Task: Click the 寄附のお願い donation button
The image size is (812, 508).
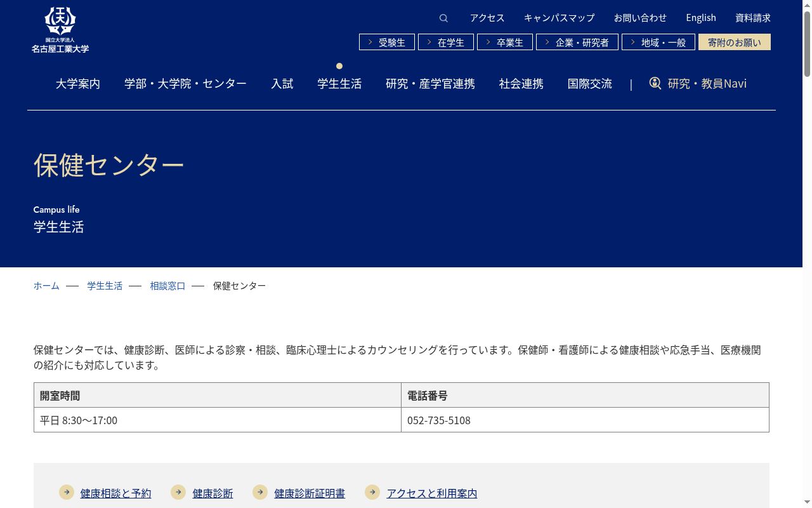Action: point(735,42)
